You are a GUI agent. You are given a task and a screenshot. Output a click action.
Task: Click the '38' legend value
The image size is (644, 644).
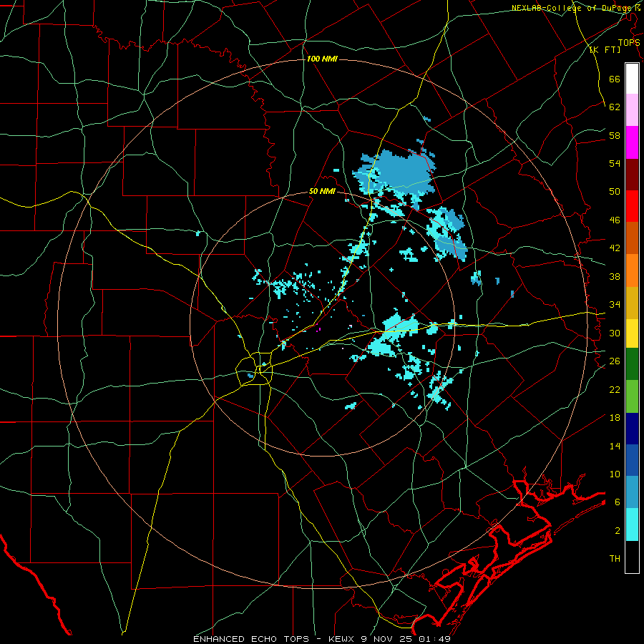pos(615,276)
